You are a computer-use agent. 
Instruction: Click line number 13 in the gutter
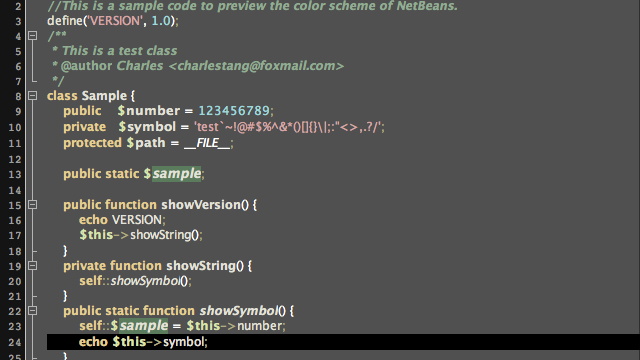click(x=15, y=175)
